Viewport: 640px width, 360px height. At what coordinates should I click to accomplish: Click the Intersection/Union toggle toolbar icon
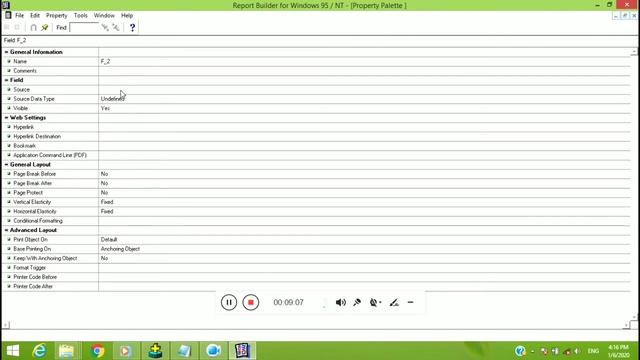(33, 27)
